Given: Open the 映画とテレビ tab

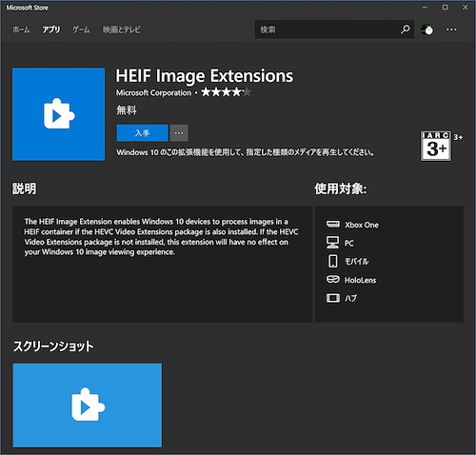Looking at the screenshot, I should click(121, 30).
